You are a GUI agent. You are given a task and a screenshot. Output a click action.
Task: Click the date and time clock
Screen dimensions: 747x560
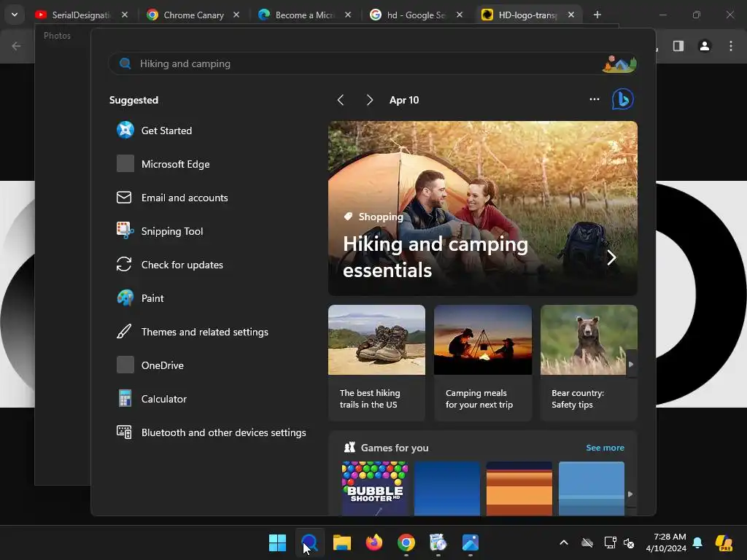(x=665, y=542)
